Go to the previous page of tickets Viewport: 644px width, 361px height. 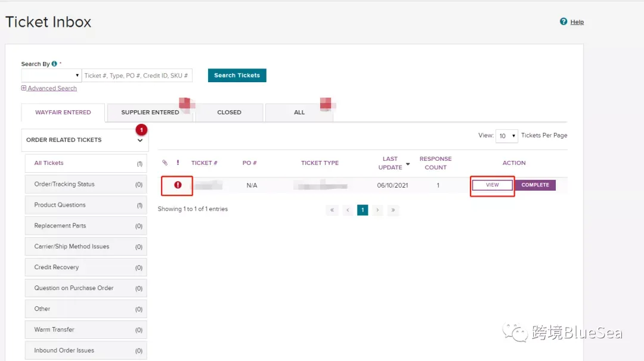[348, 210]
